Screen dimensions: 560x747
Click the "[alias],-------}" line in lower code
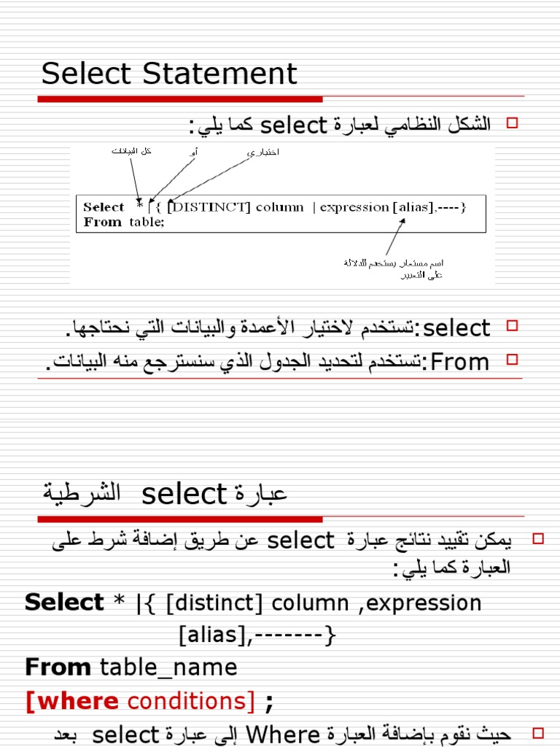coord(256,635)
